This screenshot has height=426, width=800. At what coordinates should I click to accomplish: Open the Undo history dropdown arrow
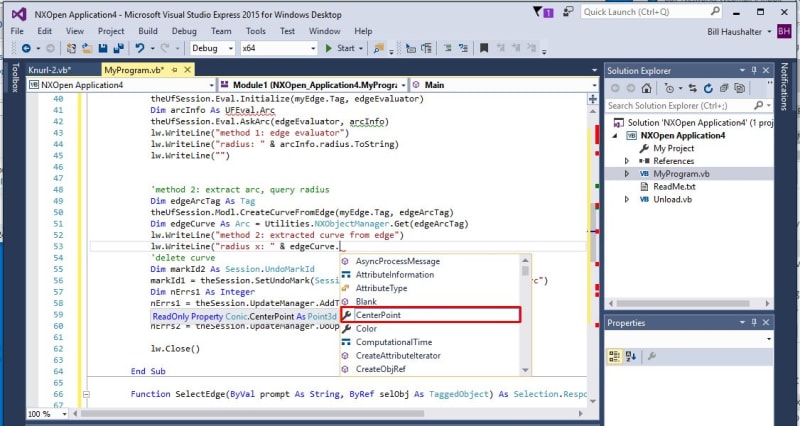(152, 48)
